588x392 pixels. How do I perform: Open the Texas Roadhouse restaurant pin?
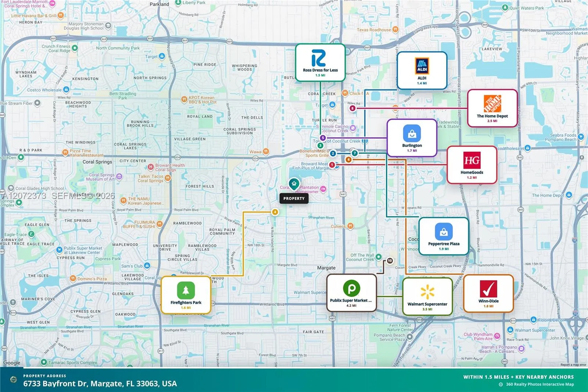[x=395, y=29]
